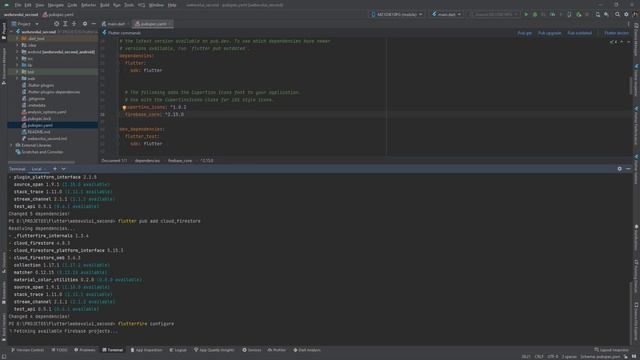The height and width of the screenshot is (360, 640).
Task: Click Flutter doctor link
Action: point(616,33)
